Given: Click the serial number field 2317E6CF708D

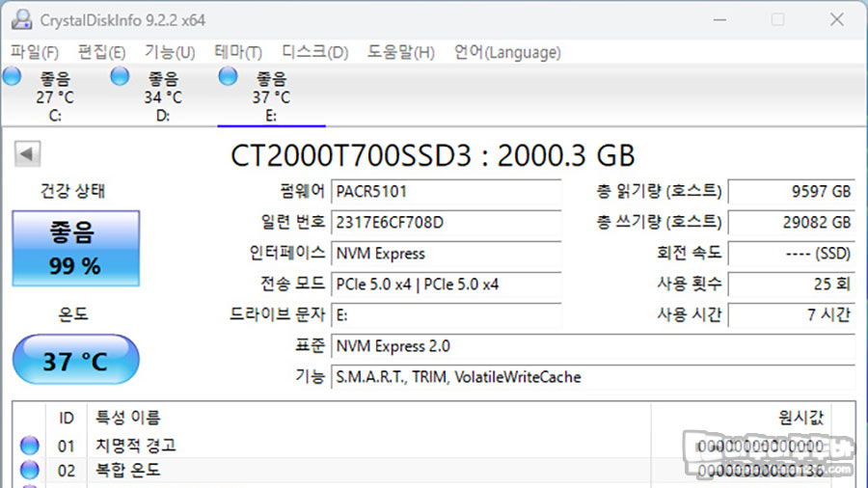Looking at the screenshot, I should (x=446, y=223).
